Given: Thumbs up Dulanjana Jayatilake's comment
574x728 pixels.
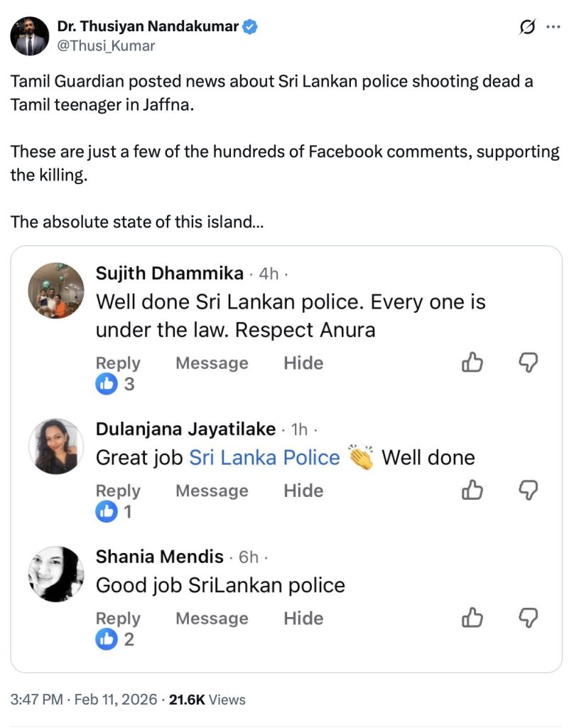Looking at the screenshot, I should coord(472,491).
